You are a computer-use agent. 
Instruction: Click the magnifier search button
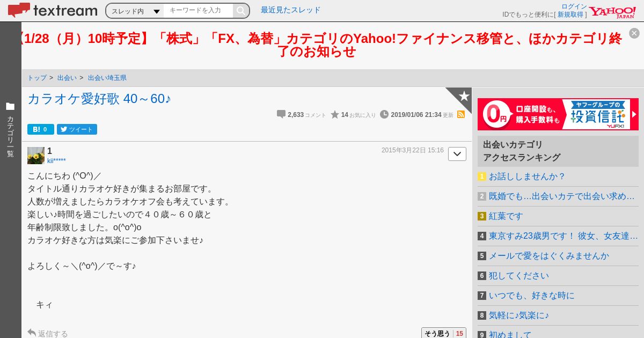point(241,11)
